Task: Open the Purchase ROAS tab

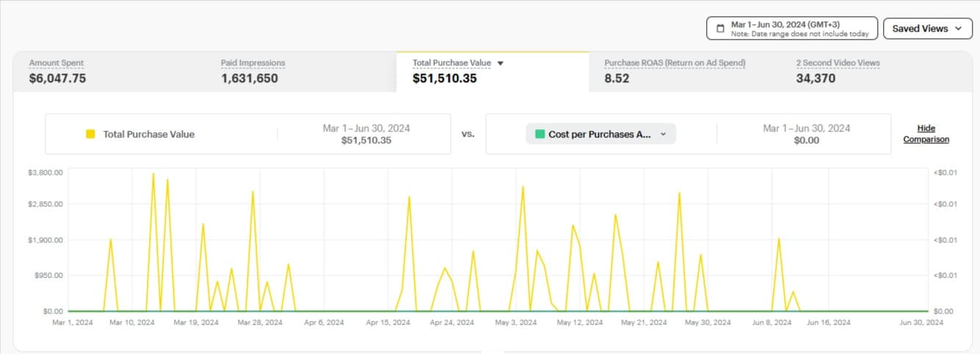Action: click(675, 71)
